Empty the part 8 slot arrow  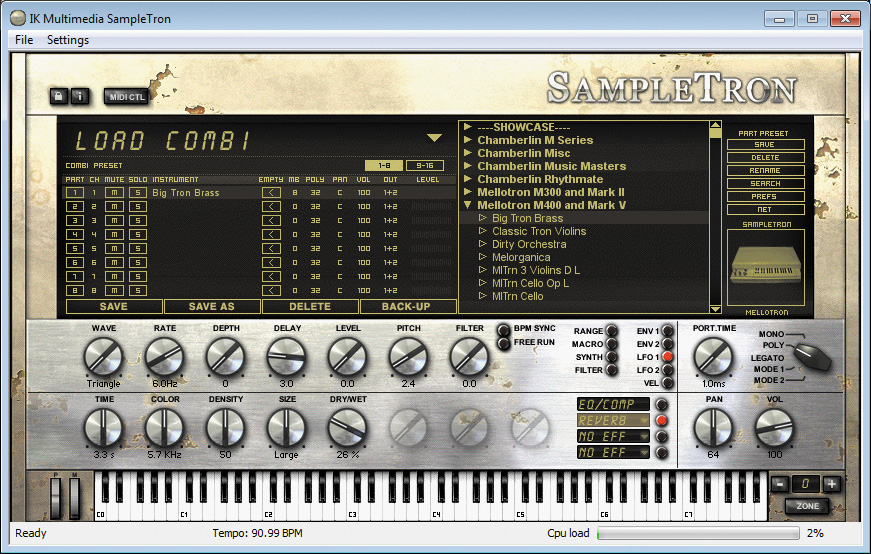click(271, 290)
